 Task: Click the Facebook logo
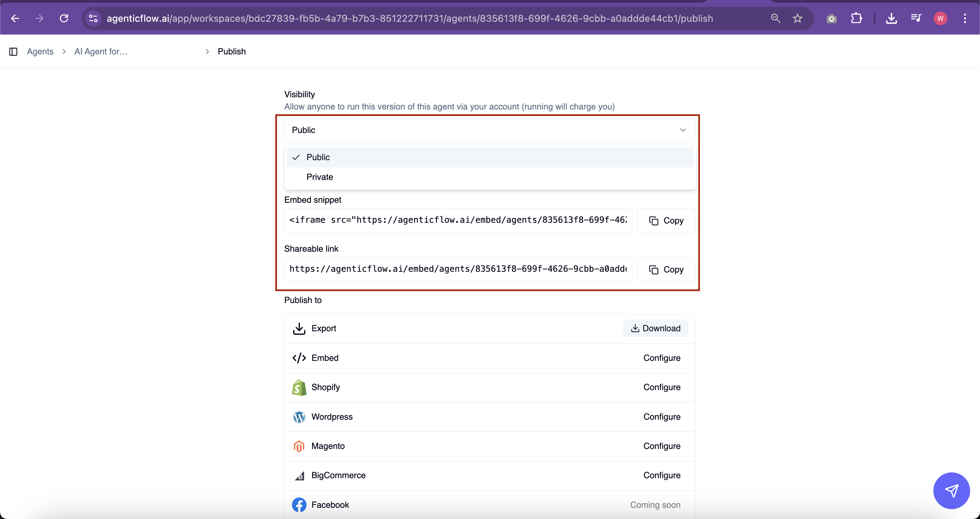(x=299, y=505)
